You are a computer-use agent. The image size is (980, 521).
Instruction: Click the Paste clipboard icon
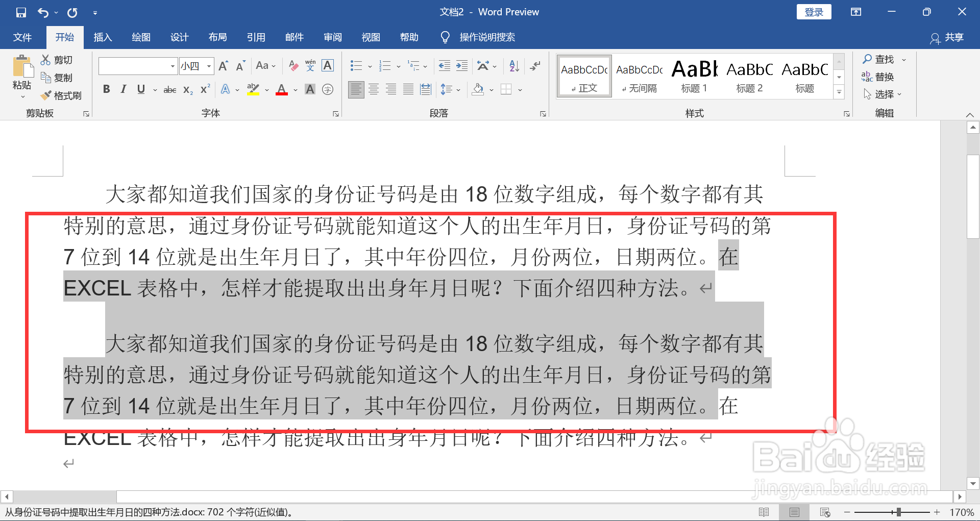[22, 67]
